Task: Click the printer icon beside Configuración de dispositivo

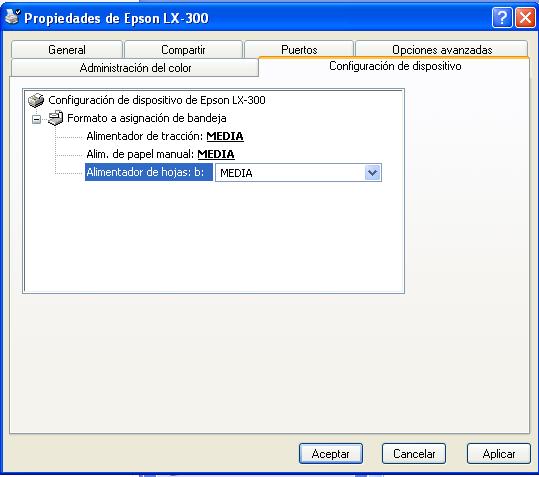Action: (36, 100)
